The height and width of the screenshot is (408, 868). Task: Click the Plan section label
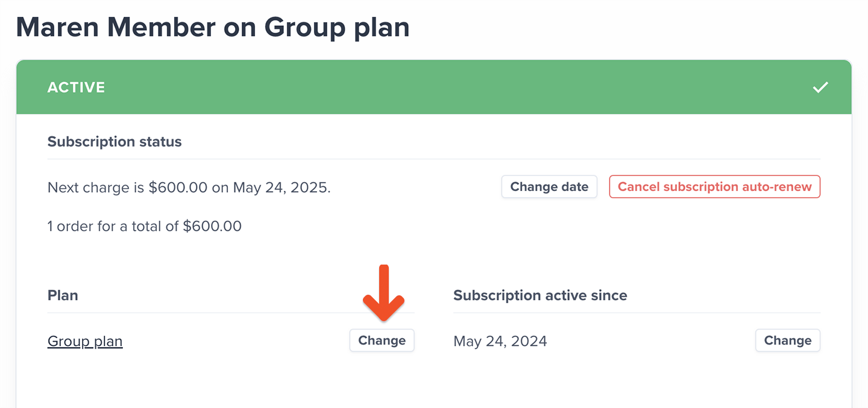(x=63, y=295)
